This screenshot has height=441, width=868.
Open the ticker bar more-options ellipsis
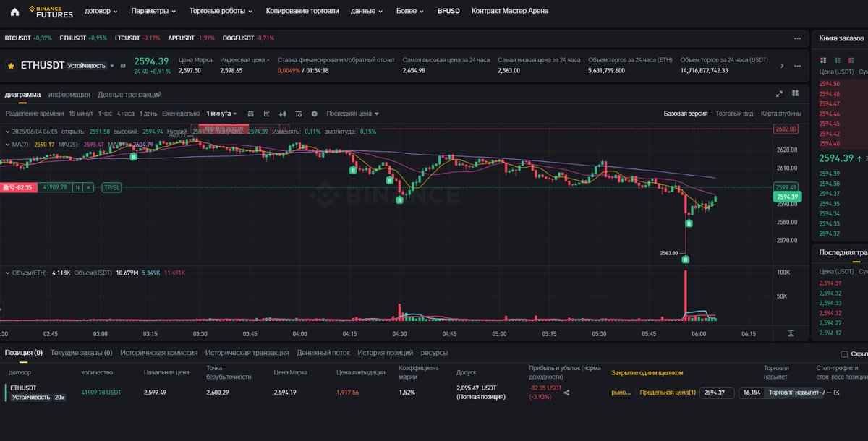797,38
